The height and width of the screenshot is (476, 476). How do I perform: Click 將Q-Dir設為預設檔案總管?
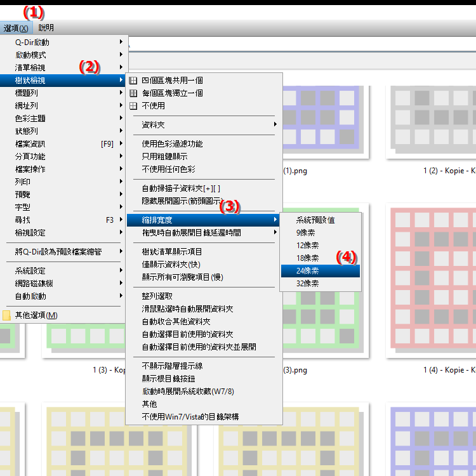point(58,252)
